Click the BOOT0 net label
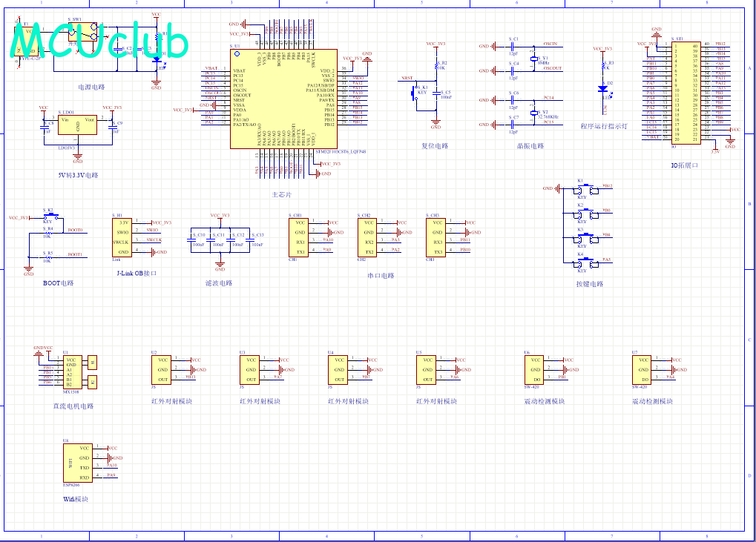Image resolution: width=756 pixels, height=542 pixels. click(x=75, y=231)
